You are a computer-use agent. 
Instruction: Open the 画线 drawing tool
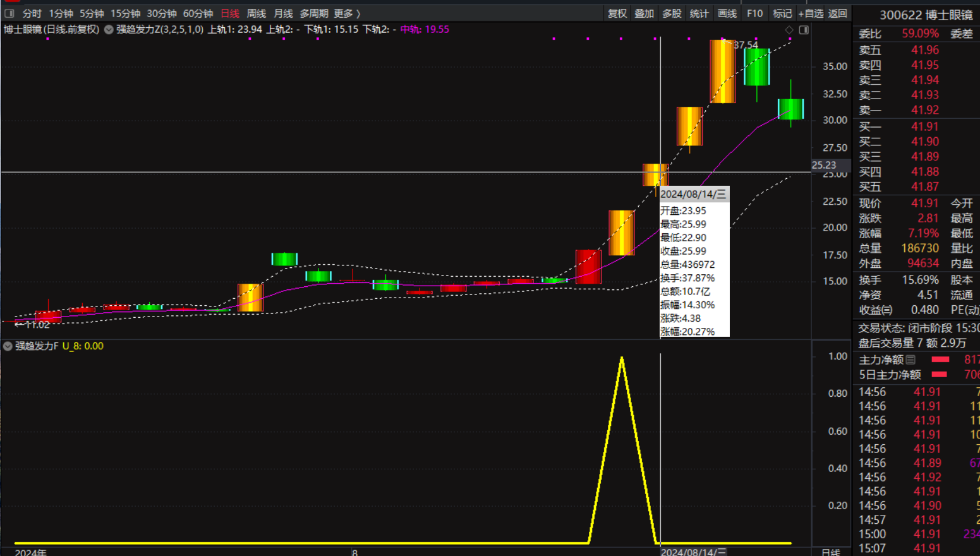(727, 13)
